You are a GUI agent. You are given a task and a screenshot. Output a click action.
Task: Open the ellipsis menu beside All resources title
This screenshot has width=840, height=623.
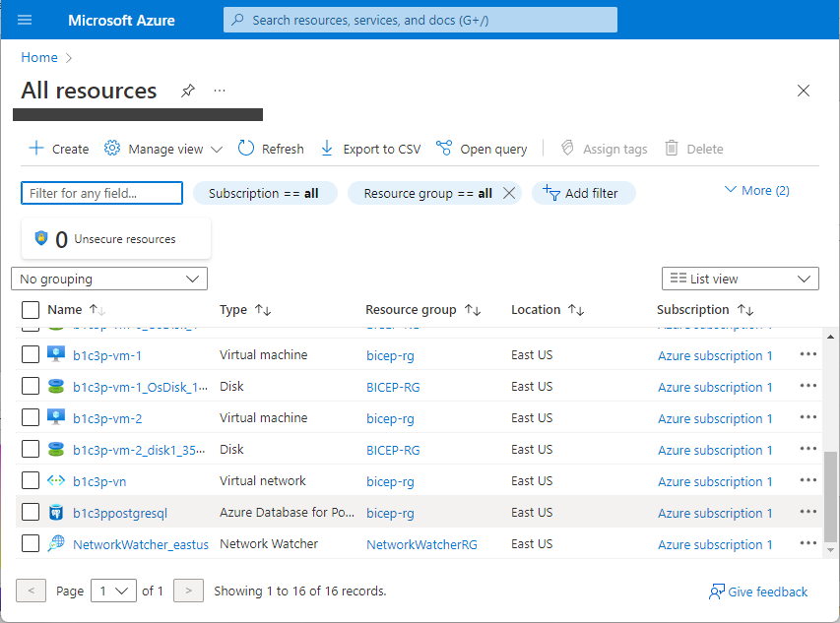(x=220, y=91)
